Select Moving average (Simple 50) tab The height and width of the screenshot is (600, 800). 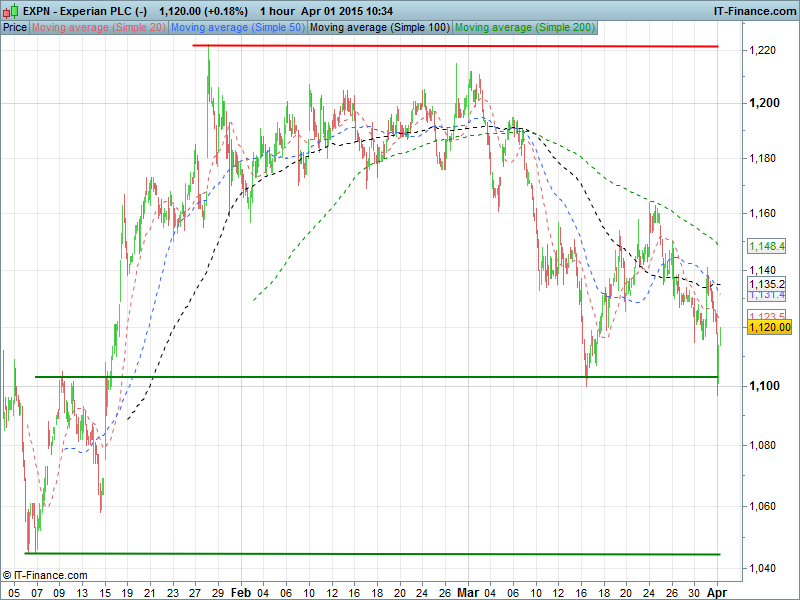(x=238, y=27)
